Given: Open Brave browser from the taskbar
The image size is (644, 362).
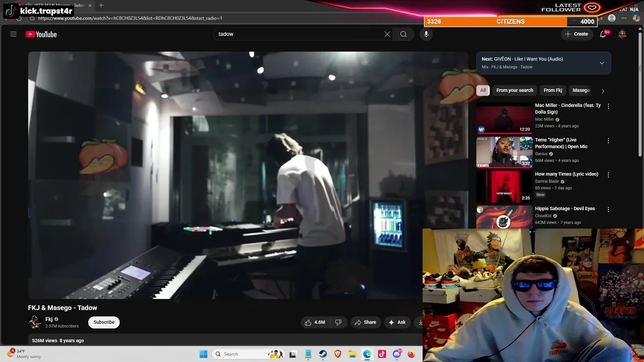Looking at the screenshot, I should click(338, 354).
